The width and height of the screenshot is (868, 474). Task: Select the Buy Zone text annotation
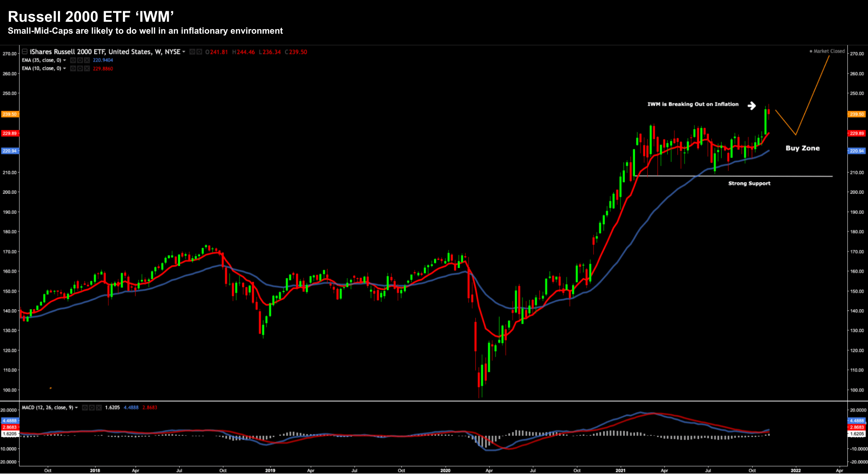tap(802, 148)
